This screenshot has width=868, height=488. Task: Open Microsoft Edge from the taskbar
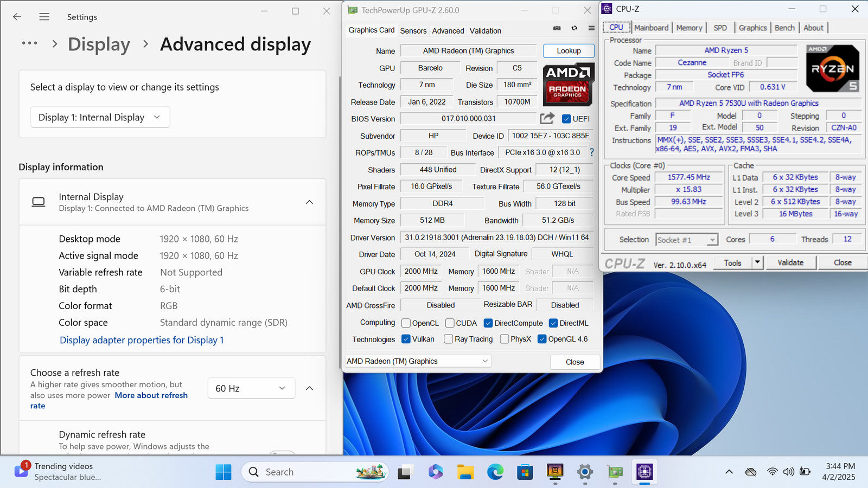click(x=495, y=472)
